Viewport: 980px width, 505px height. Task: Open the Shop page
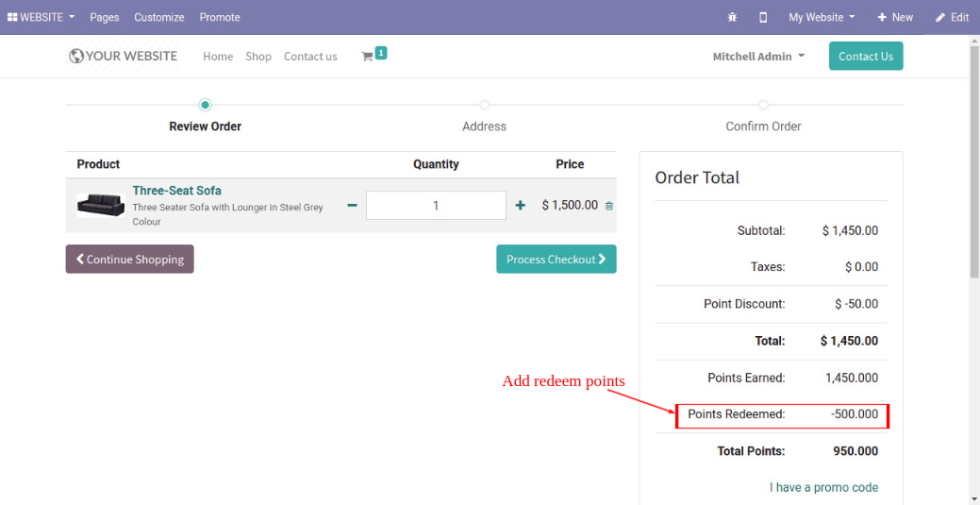[258, 57]
